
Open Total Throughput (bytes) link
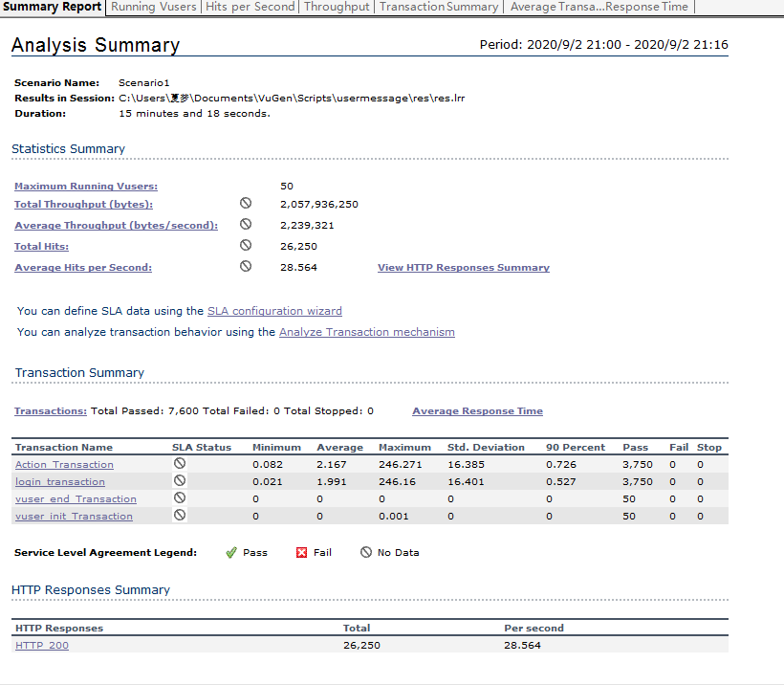click(x=83, y=204)
